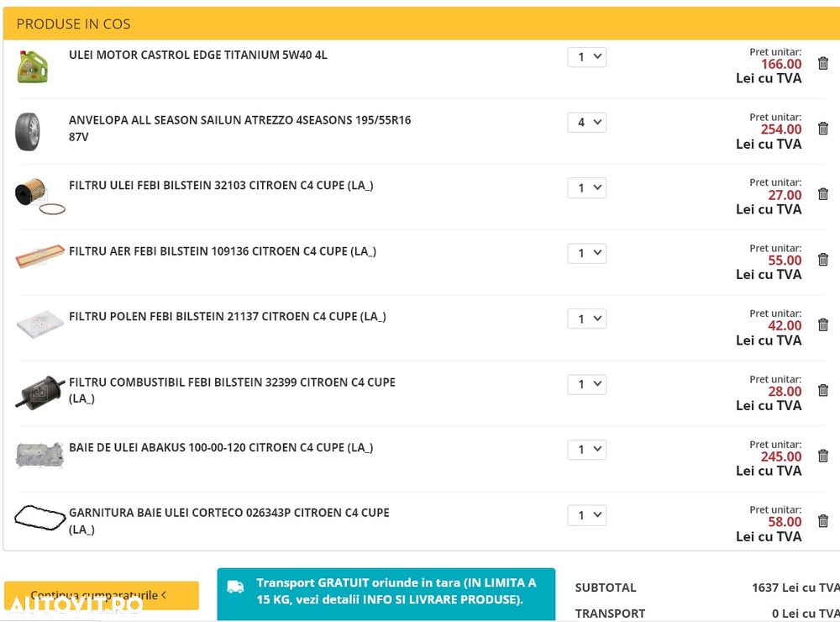840x622 pixels.
Task: Select the 58.00 gasket price
Action: (x=785, y=522)
